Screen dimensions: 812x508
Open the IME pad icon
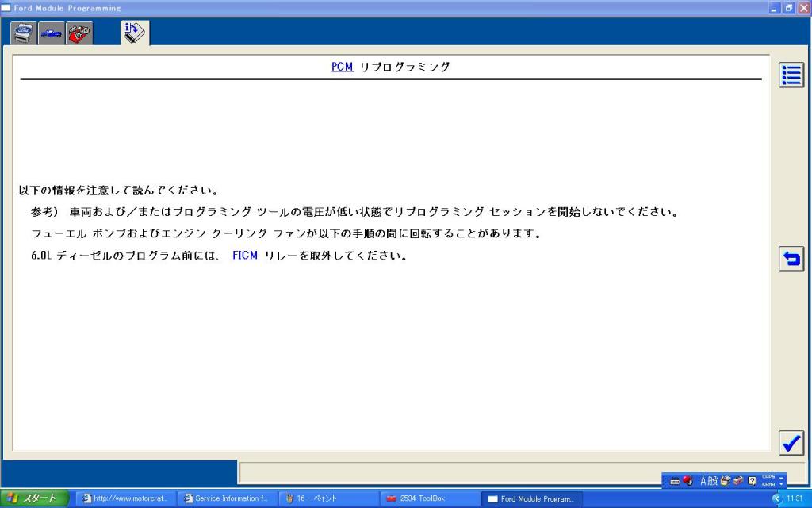click(725, 480)
